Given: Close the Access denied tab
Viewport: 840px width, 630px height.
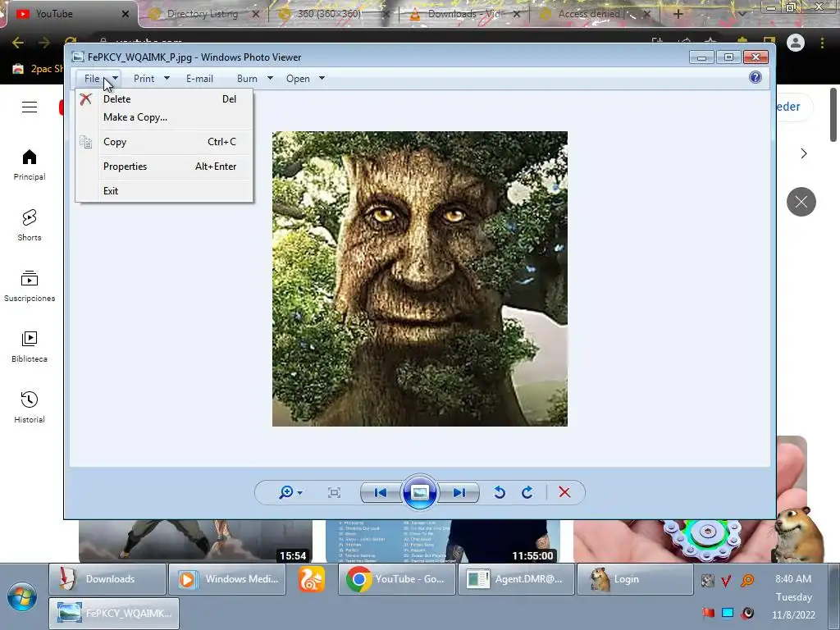Looking at the screenshot, I should point(646,15).
